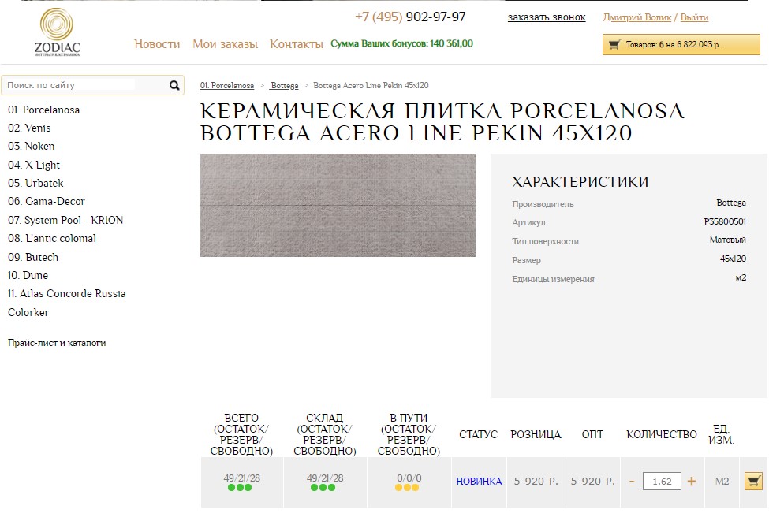Viewport: 769px width, 532px height.
Task: Click the green dots under Всего stock
Action: [x=240, y=487]
